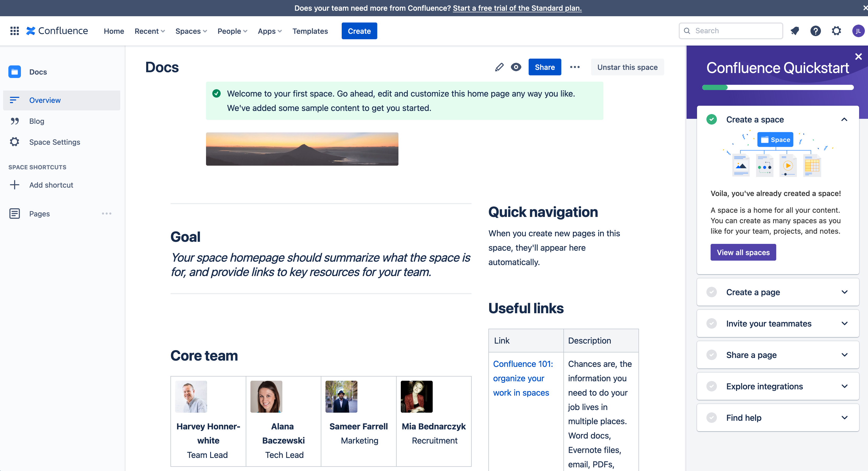Viewport: 868px width, 471px height.
Task: Click the Share button for this space
Action: 545,67
